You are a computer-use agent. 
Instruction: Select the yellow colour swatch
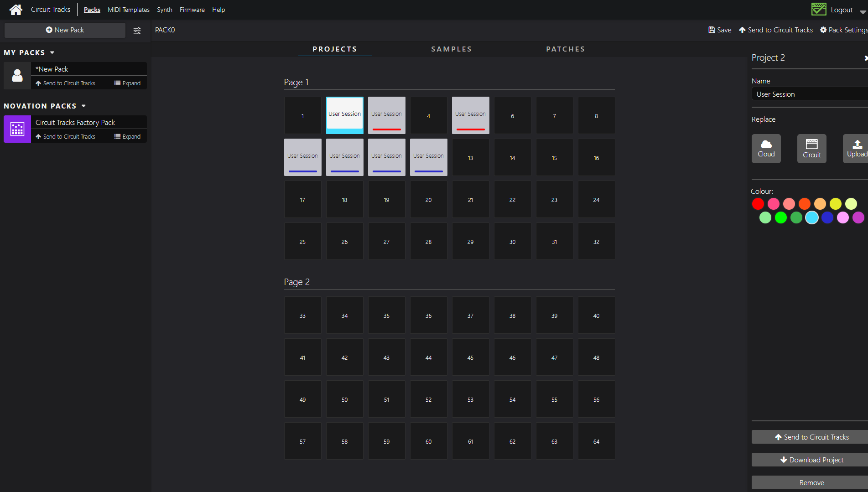[x=836, y=204]
